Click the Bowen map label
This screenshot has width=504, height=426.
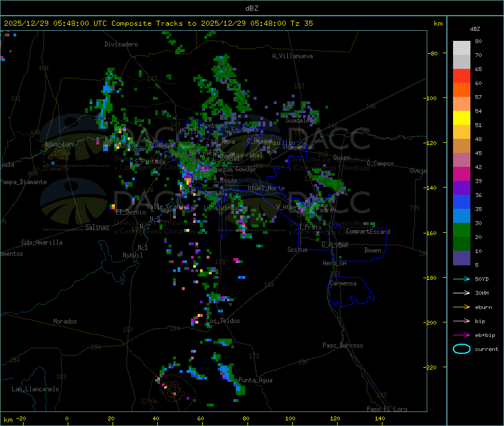point(372,250)
